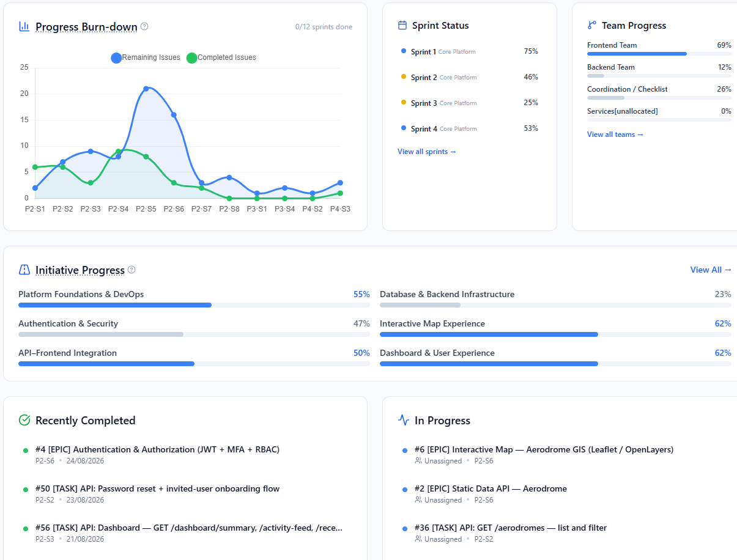Screen dimensions: 737x560
Task: Open issue #4 Authentication & Authorization epic
Action: tap(157, 449)
